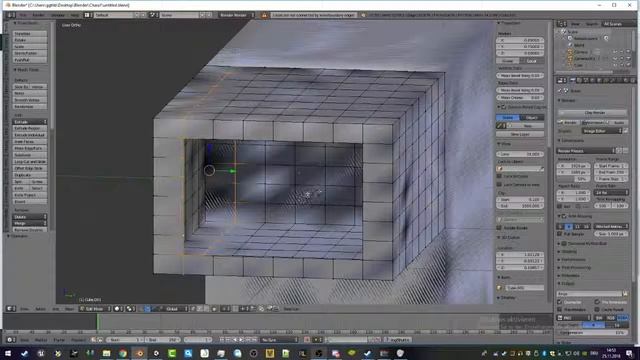This screenshot has height=360, width=640.
Task: Click the timeline editor type icon
Action: pos(10,340)
